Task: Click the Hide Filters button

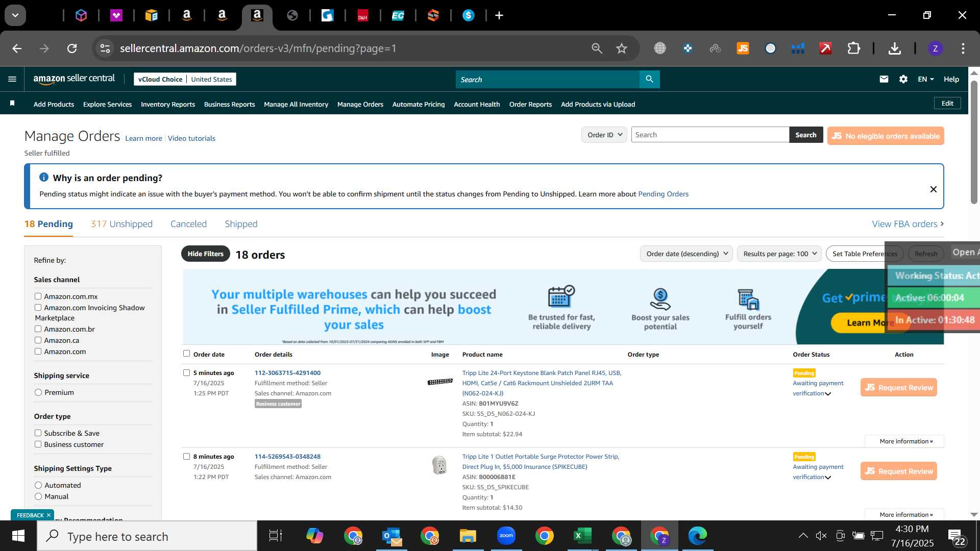Action: 205,254
